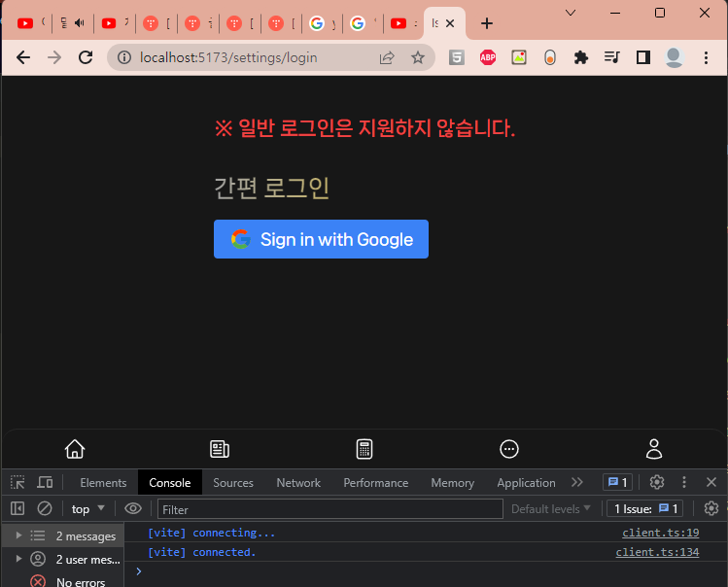Click the '[vite] connecting...' console message

pyautogui.click(x=211, y=533)
